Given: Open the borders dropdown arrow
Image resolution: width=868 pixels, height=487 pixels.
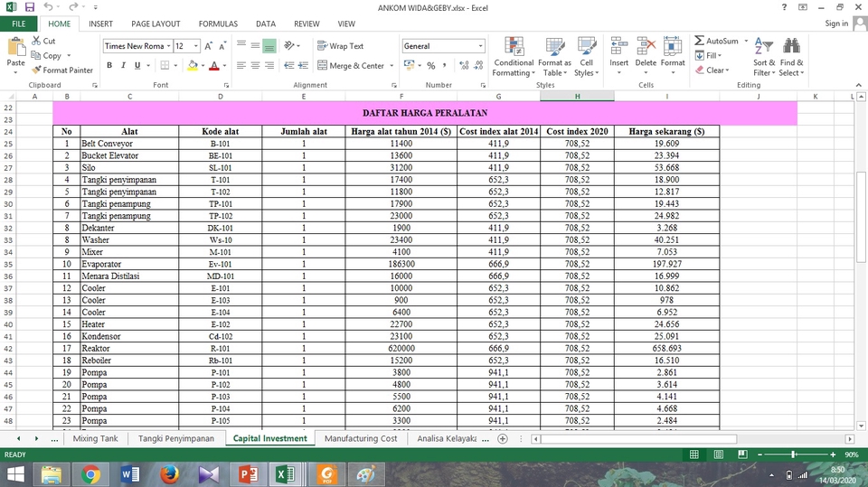Looking at the screenshot, I should click(175, 65).
